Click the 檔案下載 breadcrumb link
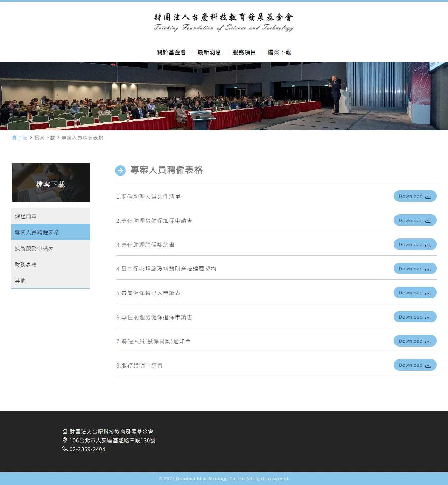 click(x=44, y=138)
